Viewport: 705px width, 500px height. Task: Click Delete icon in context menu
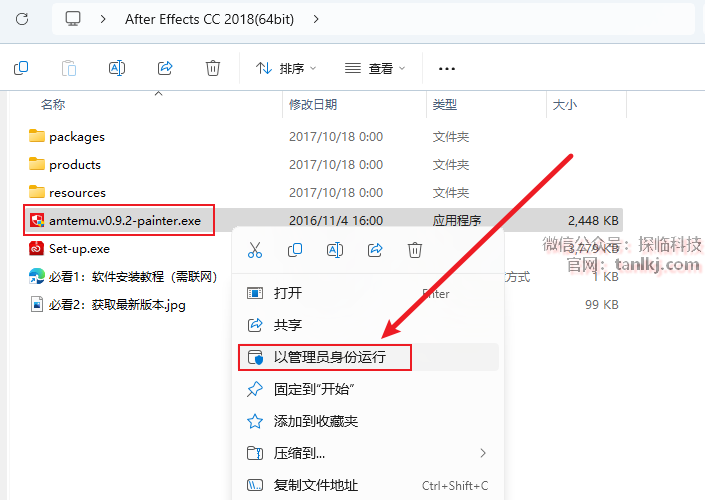pos(415,250)
